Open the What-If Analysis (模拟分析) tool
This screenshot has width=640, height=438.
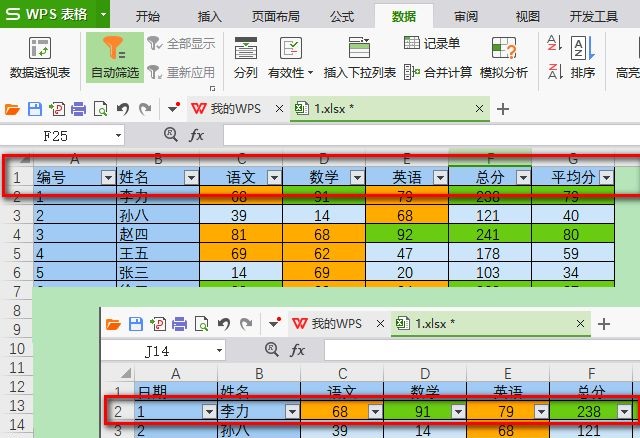click(x=504, y=49)
